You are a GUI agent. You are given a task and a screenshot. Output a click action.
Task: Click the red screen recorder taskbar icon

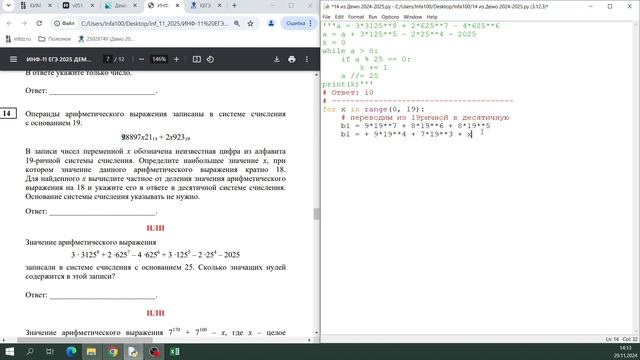coord(154,351)
